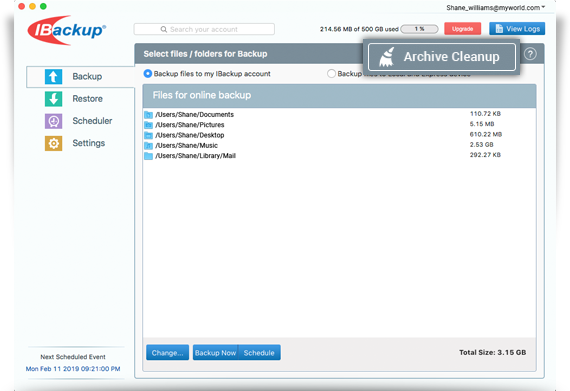Click the Search your account field
Viewport: 570px width, 391px height.
click(x=204, y=29)
